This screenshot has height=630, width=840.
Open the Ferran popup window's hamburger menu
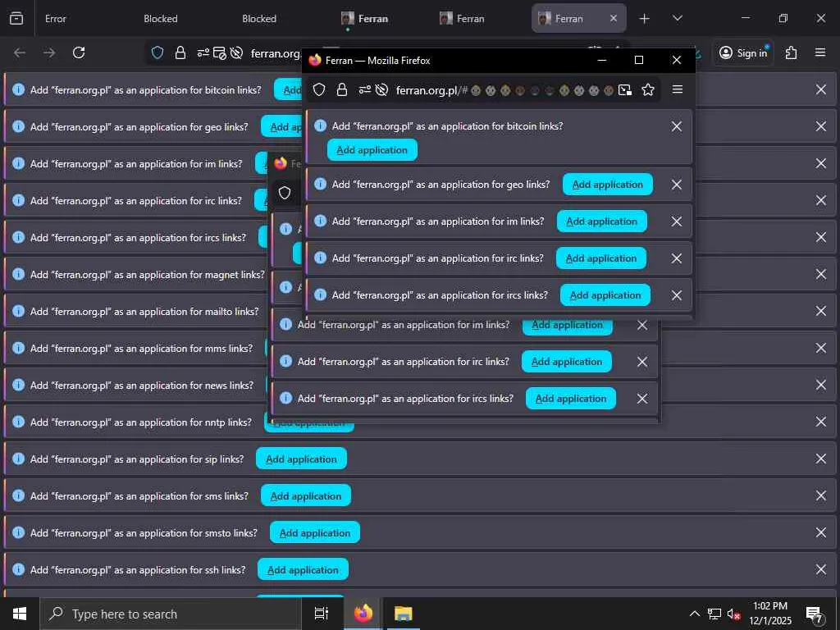677,89
